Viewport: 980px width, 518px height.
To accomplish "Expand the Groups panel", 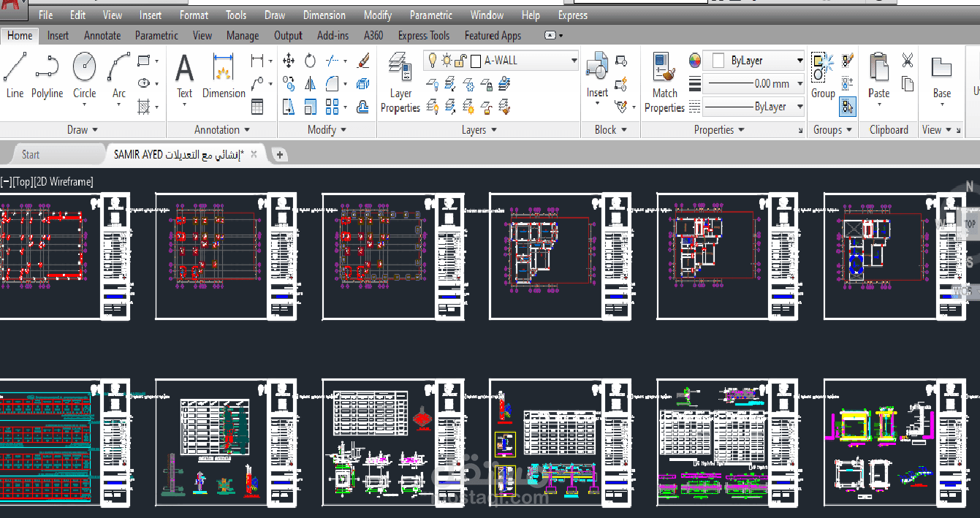I will click(x=832, y=130).
